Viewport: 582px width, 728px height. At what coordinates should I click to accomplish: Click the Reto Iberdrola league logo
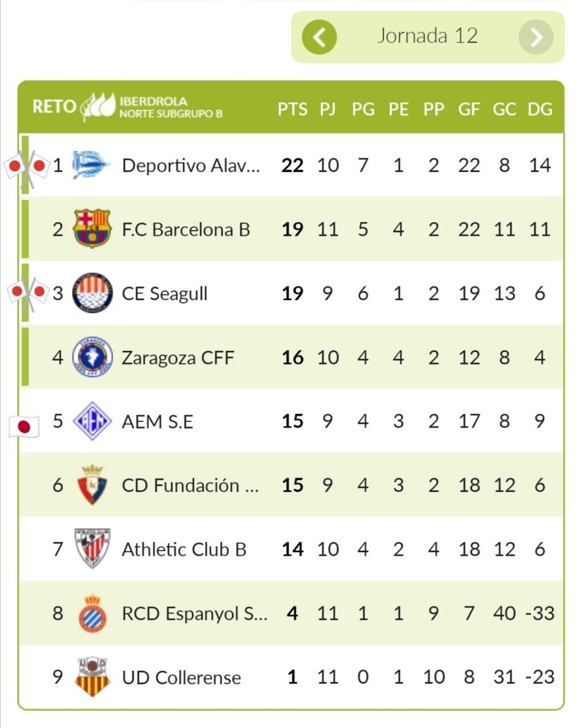point(128,107)
